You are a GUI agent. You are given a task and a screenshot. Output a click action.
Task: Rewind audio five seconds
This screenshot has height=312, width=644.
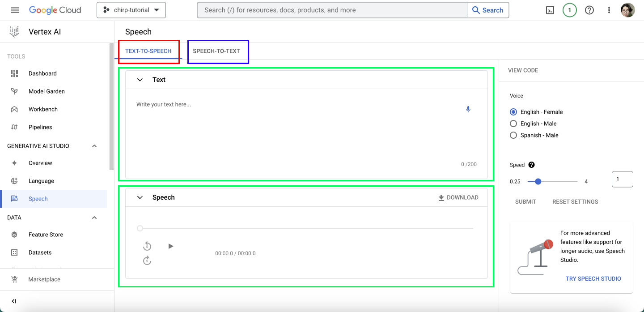(147, 246)
